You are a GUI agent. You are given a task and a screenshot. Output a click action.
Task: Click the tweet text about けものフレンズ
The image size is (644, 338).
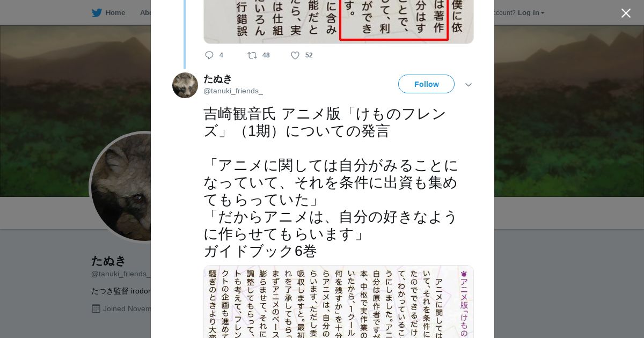(331, 182)
